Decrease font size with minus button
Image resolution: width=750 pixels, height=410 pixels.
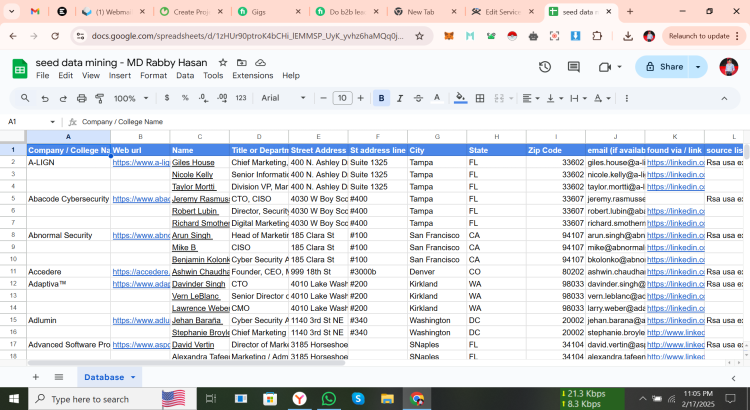(323, 98)
